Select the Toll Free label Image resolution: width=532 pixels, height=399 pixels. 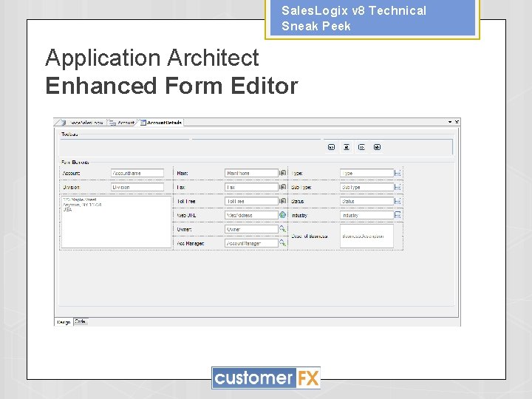point(186,201)
